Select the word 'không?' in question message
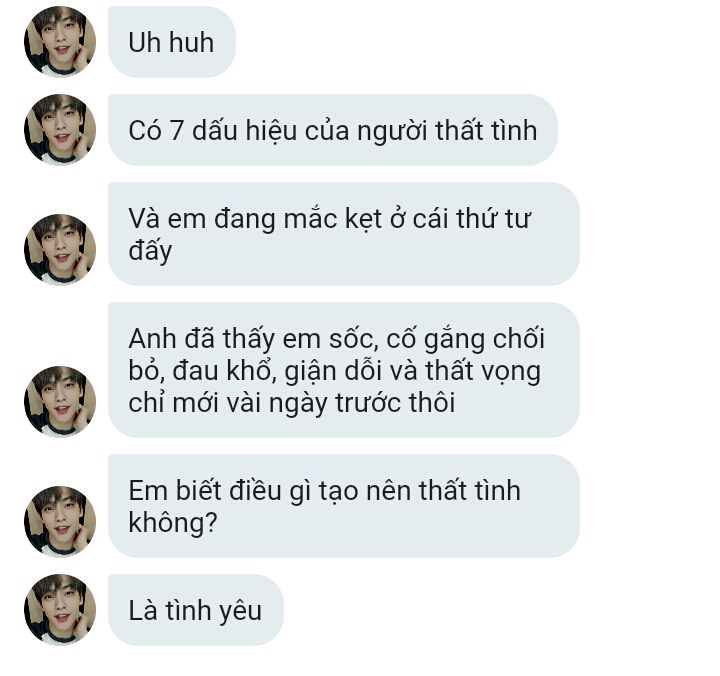 173,523
